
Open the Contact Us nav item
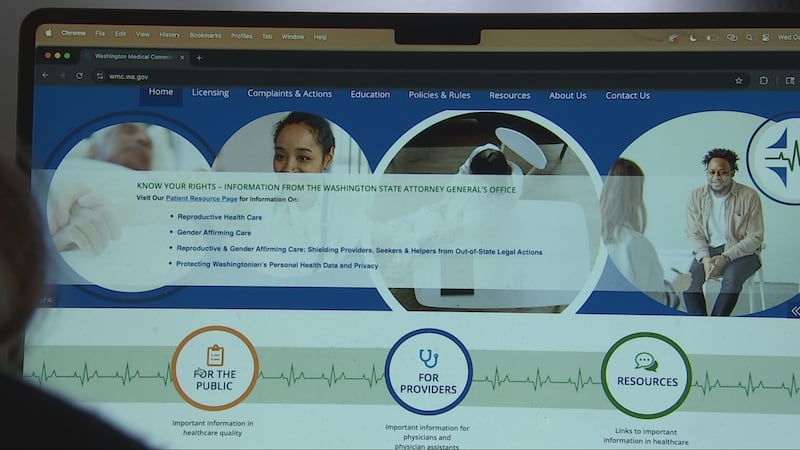click(x=628, y=95)
